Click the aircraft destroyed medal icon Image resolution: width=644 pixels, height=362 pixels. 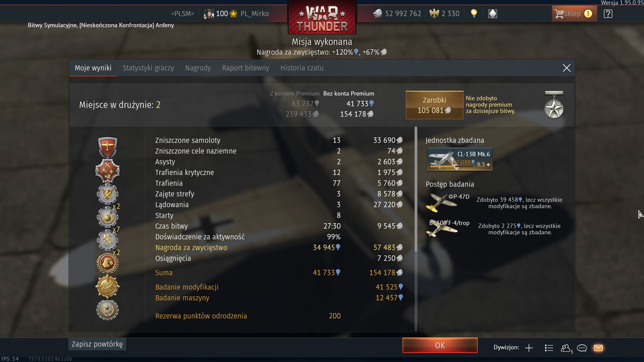107,147
